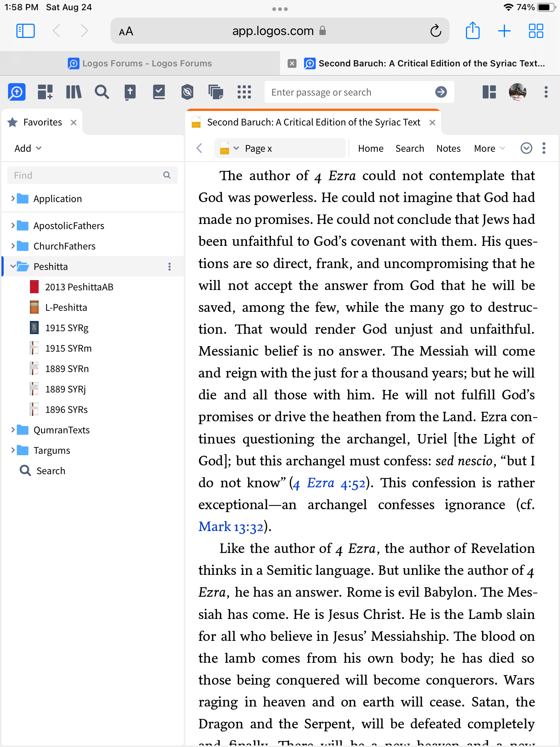Follow the 4 Ezra 4:52 link
560x747 pixels.
tap(329, 484)
